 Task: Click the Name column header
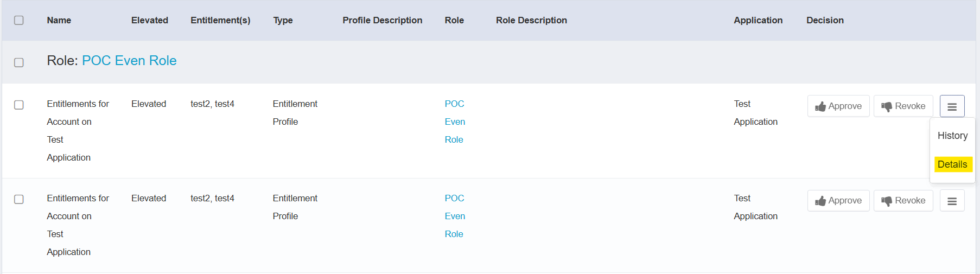[x=59, y=20]
